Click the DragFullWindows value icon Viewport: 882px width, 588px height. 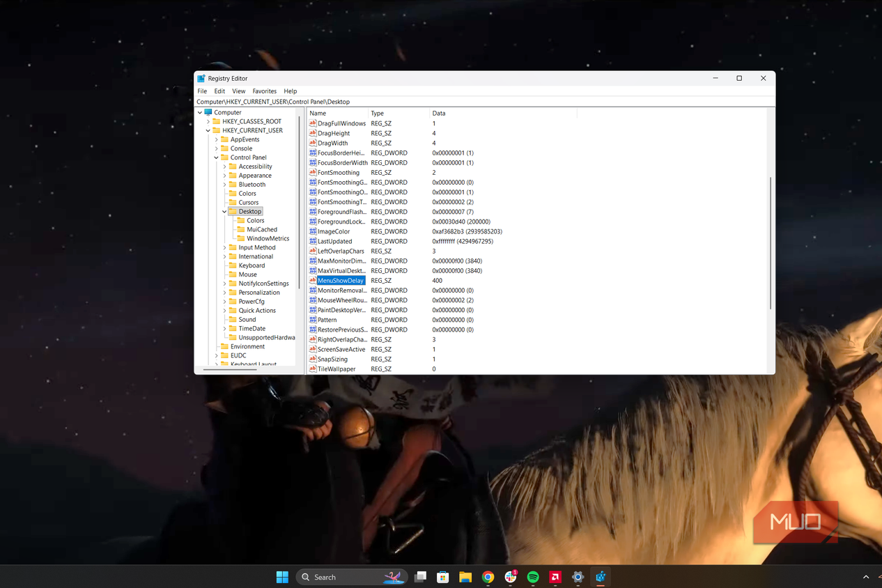(x=313, y=123)
